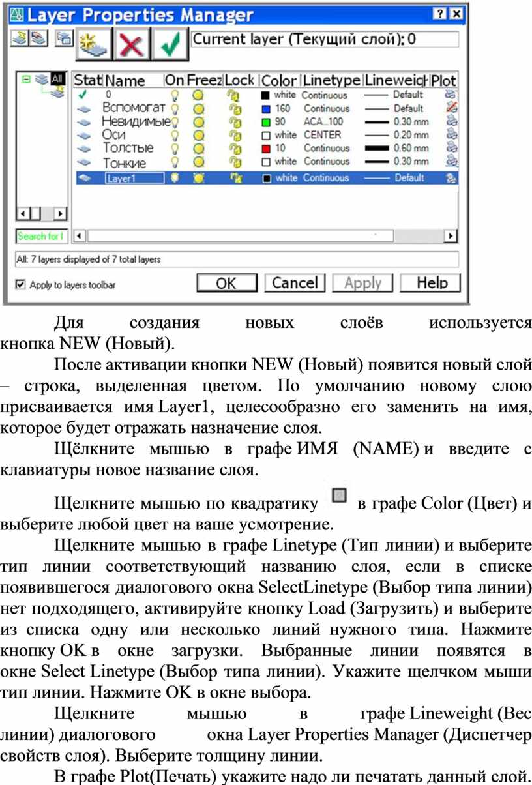This screenshot has width=532, height=785.
Task: Click the Stat column header
Action: pos(87,80)
